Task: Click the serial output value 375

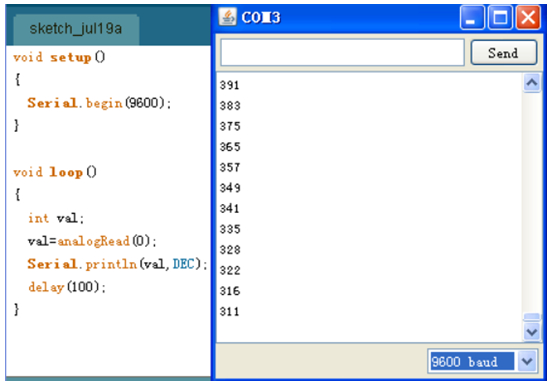Action: (230, 126)
